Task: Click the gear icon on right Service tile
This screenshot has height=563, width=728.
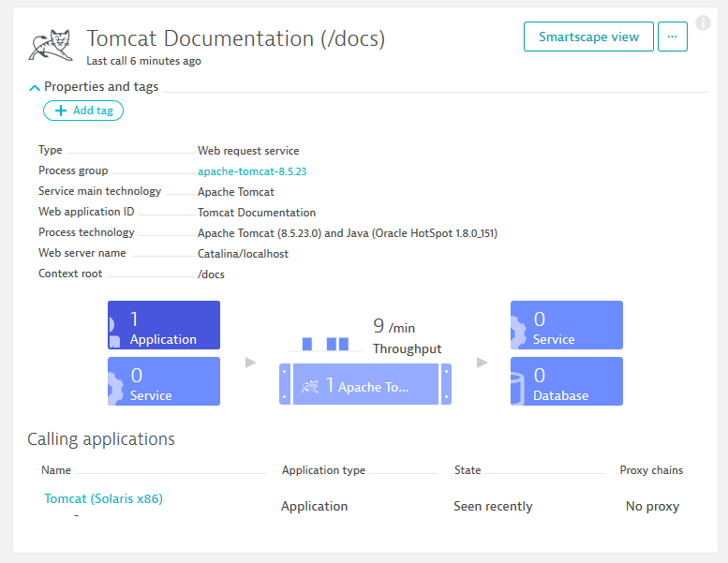Action: [518, 332]
